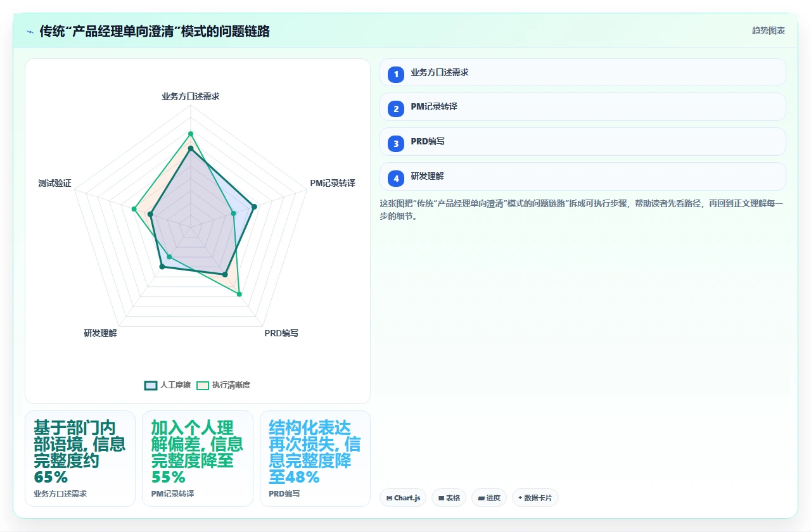The image size is (811, 532).
Task: Select the PRD编写 step row
Action: click(582, 142)
